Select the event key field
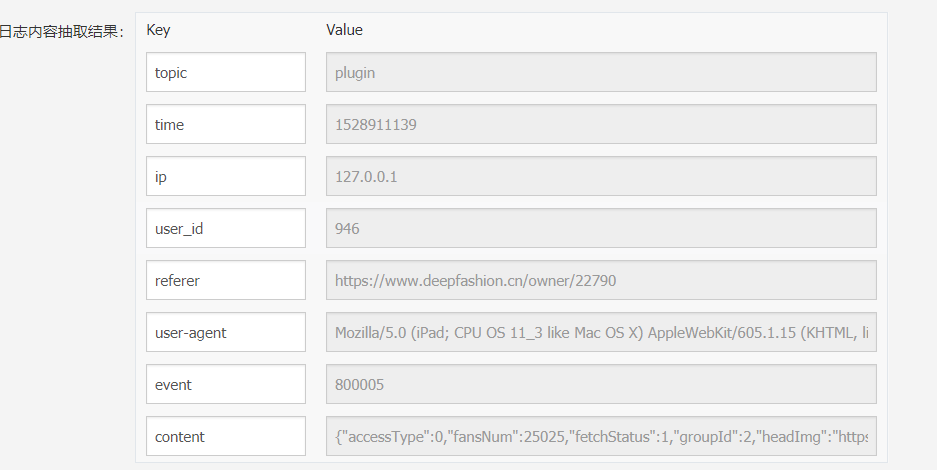 point(225,384)
